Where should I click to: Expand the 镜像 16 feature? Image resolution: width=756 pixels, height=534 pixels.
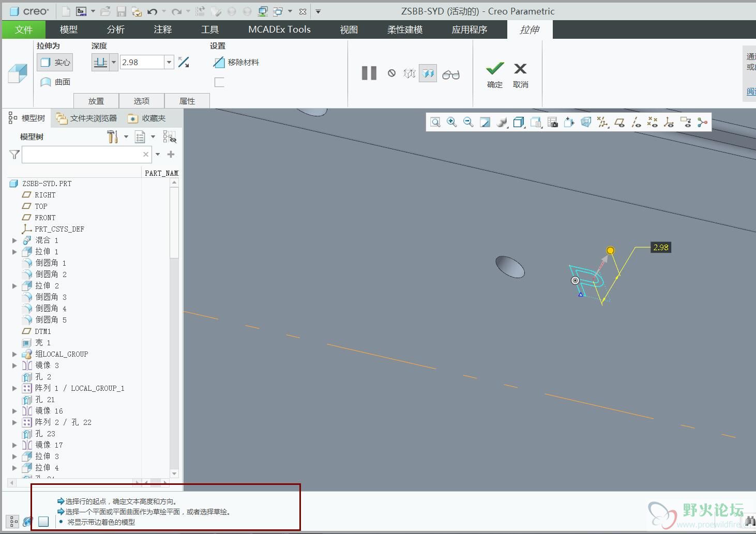click(x=14, y=411)
